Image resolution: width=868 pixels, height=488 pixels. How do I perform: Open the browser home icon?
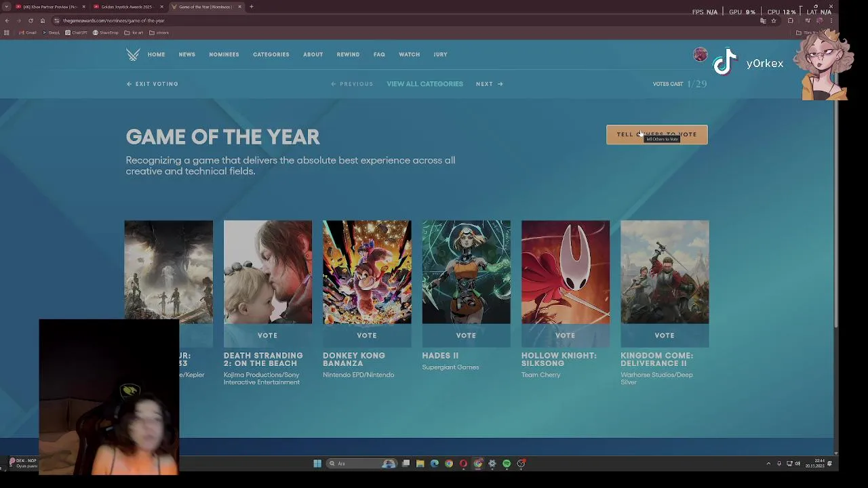[x=42, y=20]
